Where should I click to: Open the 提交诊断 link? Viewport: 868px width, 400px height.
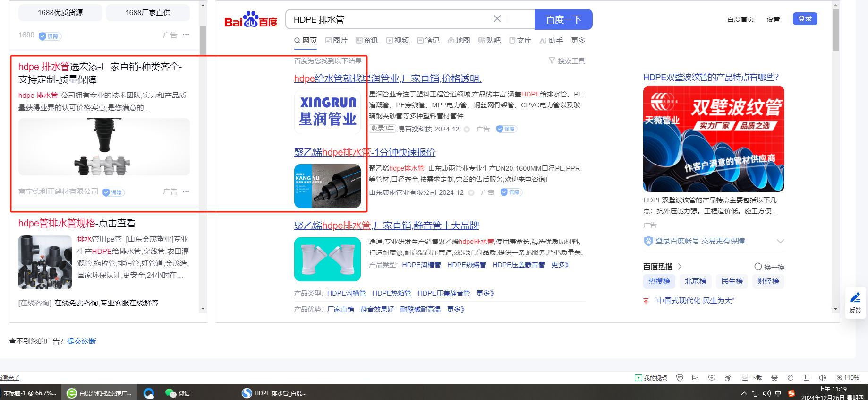[81, 341]
